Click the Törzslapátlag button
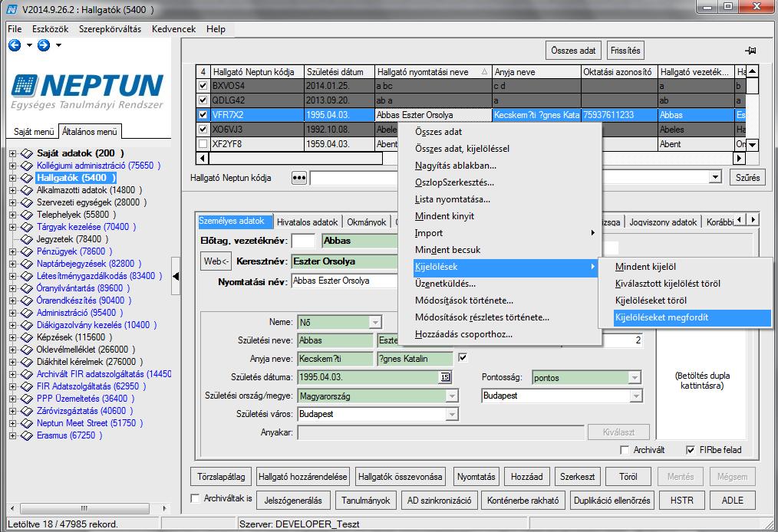778x532 pixels. 221,477
